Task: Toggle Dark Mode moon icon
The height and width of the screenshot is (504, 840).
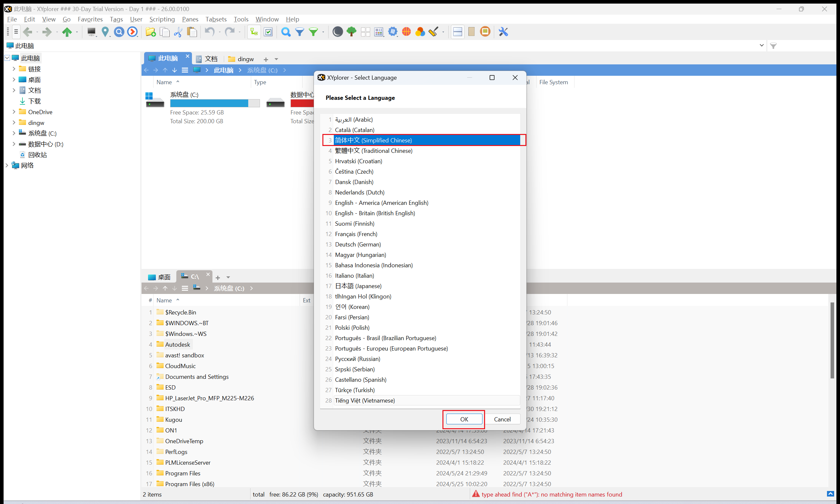Action: coord(337,32)
